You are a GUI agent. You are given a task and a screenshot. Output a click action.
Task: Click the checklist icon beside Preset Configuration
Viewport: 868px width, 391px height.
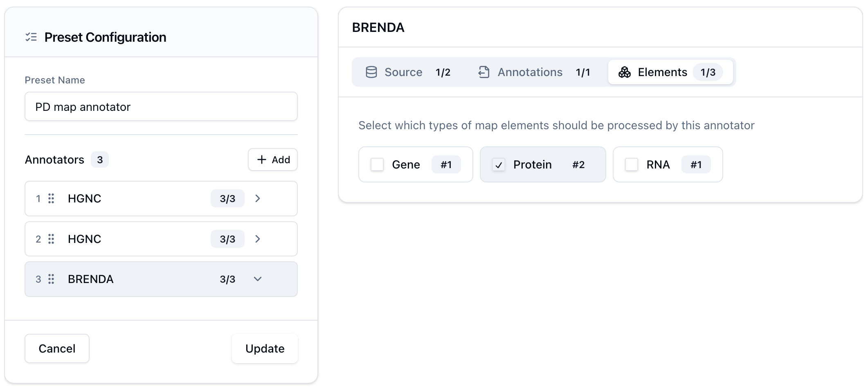point(31,37)
